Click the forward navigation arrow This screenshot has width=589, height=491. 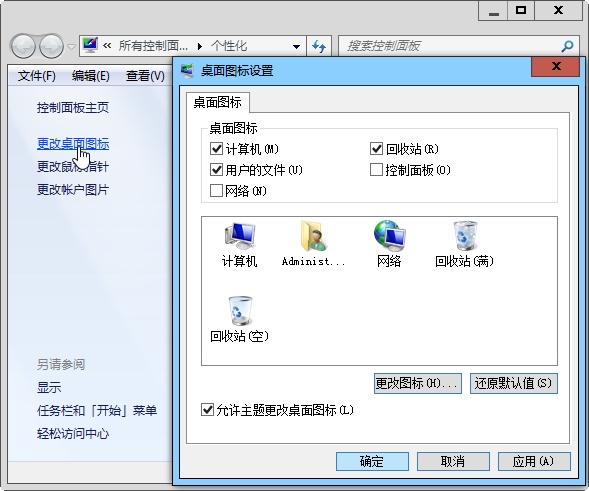point(51,46)
